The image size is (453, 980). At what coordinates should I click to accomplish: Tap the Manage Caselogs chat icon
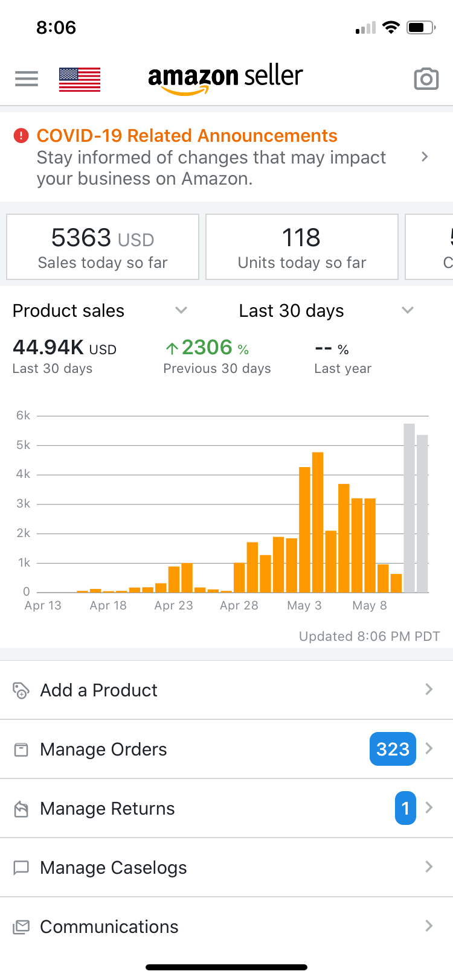coord(21,868)
